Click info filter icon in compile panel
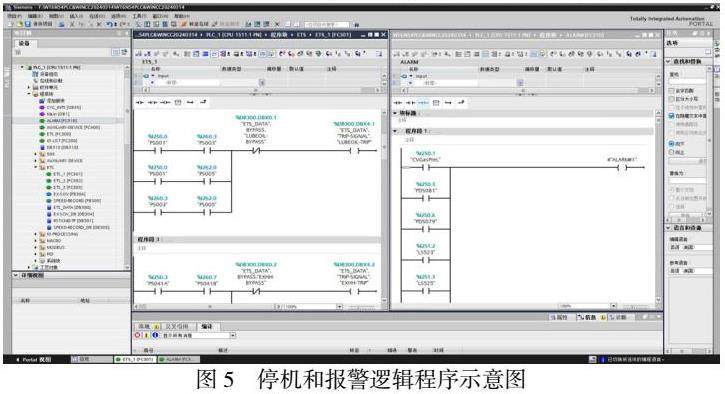Image resolution: width=725 pixels, height=394 pixels. pyautogui.click(x=155, y=335)
